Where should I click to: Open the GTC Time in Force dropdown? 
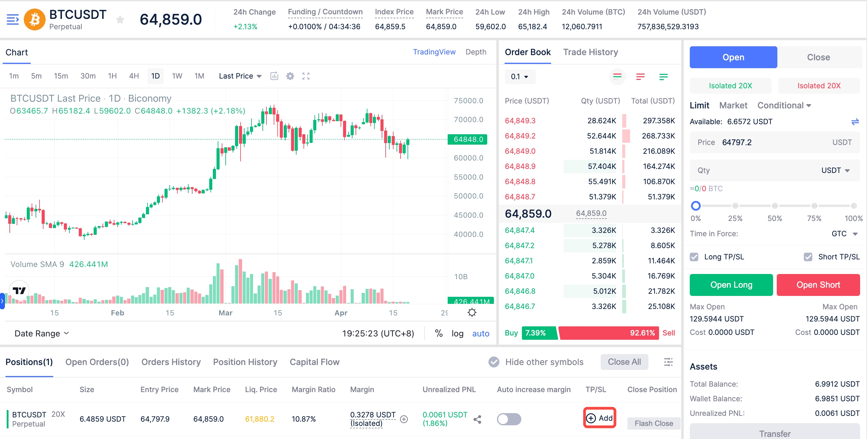(x=844, y=234)
